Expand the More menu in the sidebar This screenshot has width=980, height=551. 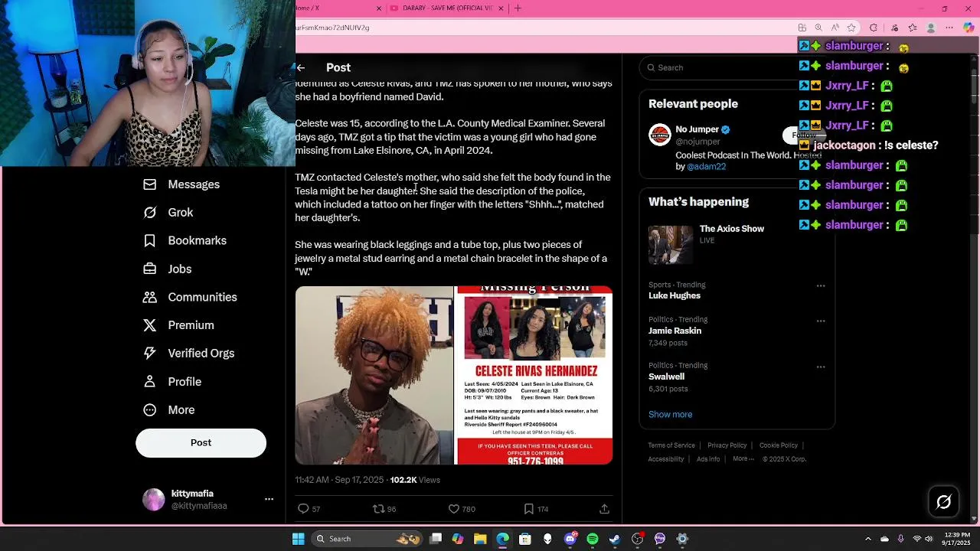coord(169,409)
